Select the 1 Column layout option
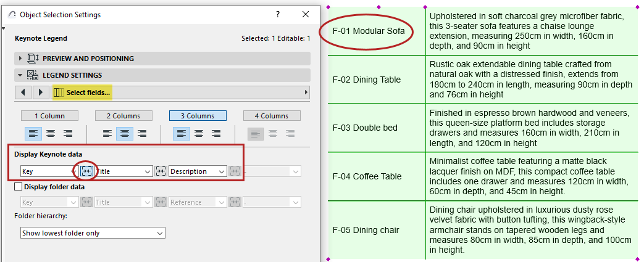The height and width of the screenshot is (262, 644). 49,115
